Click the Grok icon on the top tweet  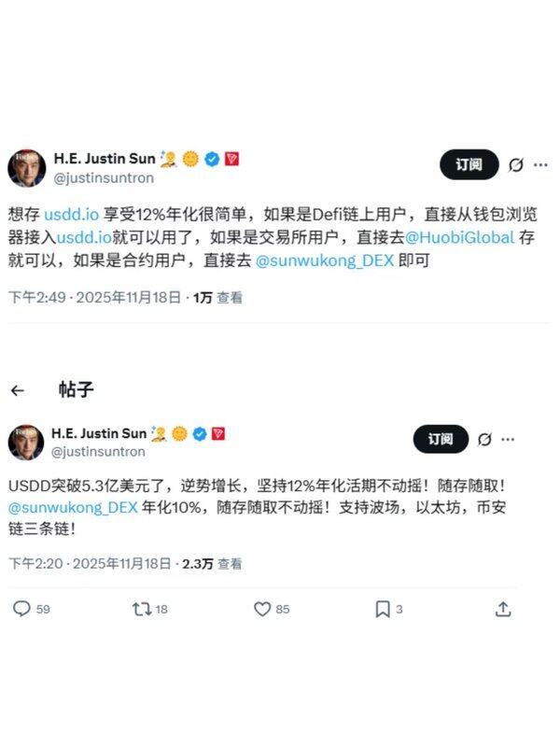(516, 165)
